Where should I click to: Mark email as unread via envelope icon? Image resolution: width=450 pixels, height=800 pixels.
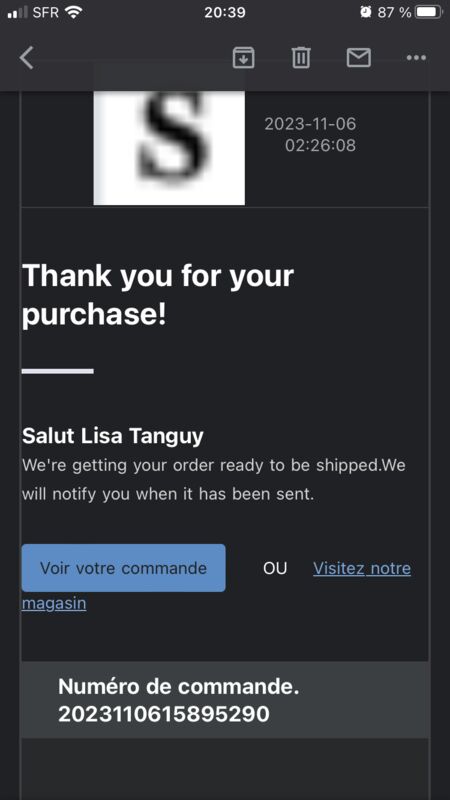[359, 57]
